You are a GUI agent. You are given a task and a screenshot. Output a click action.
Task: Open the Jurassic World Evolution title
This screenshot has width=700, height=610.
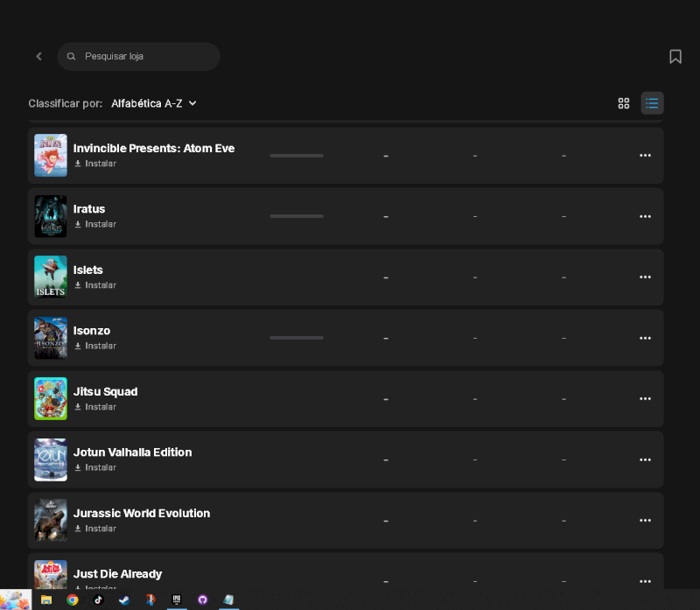click(x=142, y=513)
